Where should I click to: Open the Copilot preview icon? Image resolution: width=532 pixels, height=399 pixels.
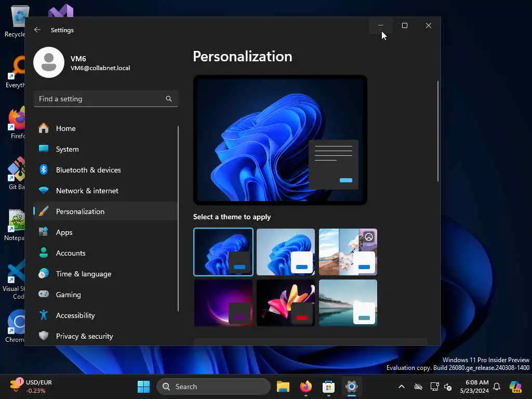515,387
